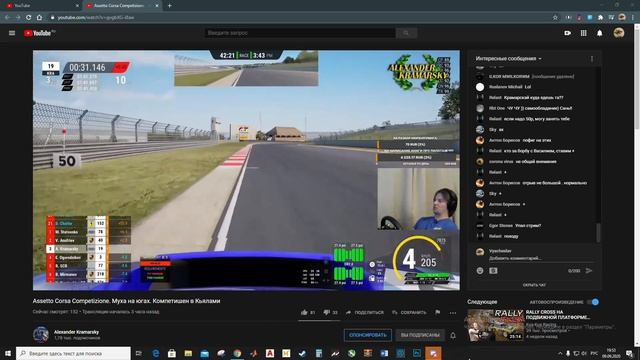Open Microsoft Store from the taskbar
This screenshot has width=640, height=360.
[172, 353]
